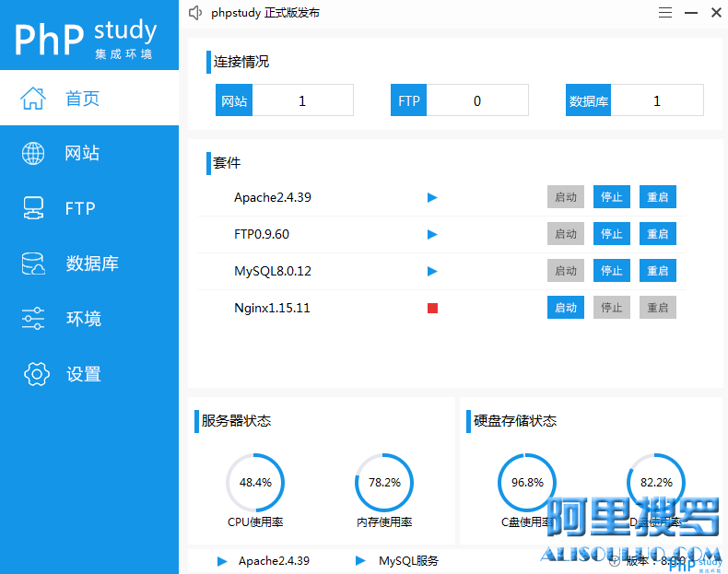
Task: Click the 连接情况 section heading
Action: (241, 62)
